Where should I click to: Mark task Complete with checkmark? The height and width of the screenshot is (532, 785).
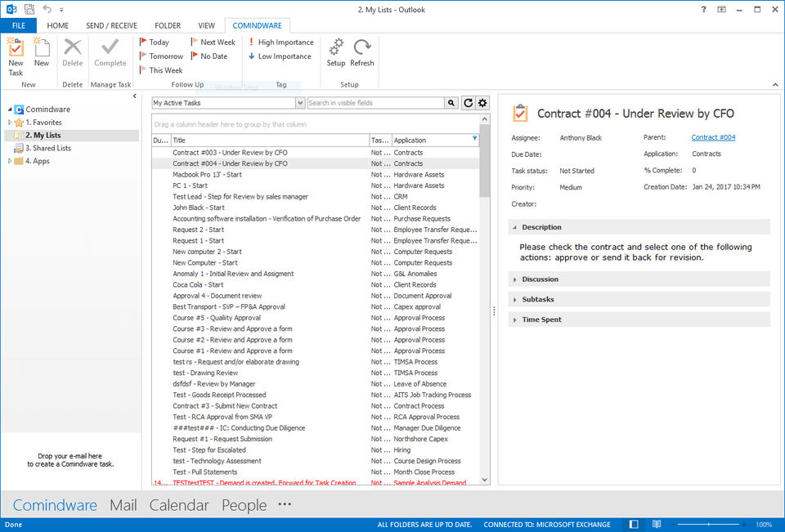110,52
